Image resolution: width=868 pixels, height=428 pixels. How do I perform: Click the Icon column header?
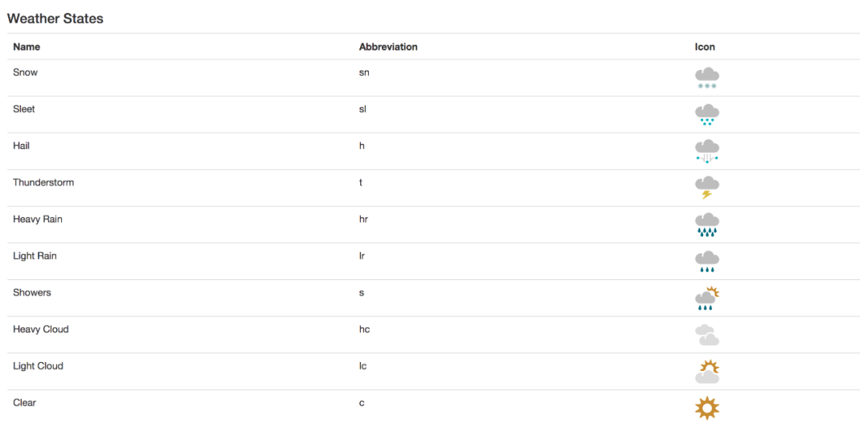click(705, 47)
